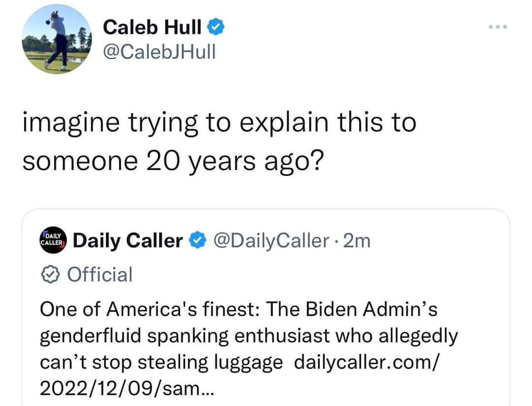
Task: Click the "imagine trying to explain this" tweet line
Action: pos(219,122)
